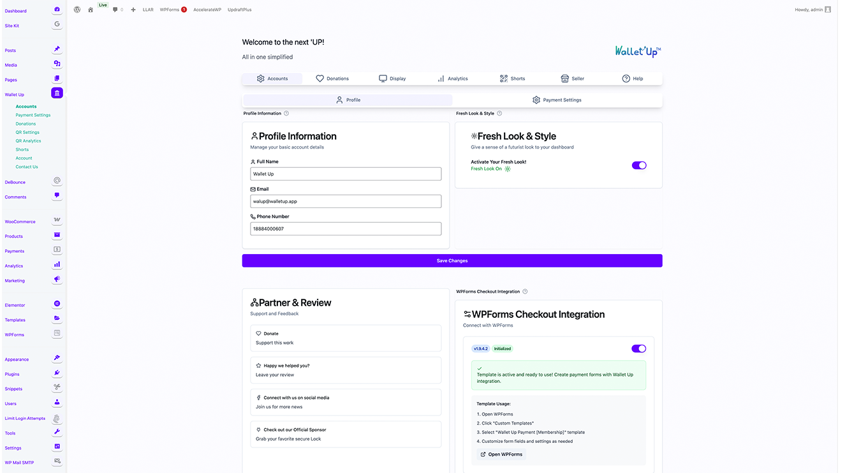The height and width of the screenshot is (473, 868).
Task: Open the Help tab
Action: point(632,79)
